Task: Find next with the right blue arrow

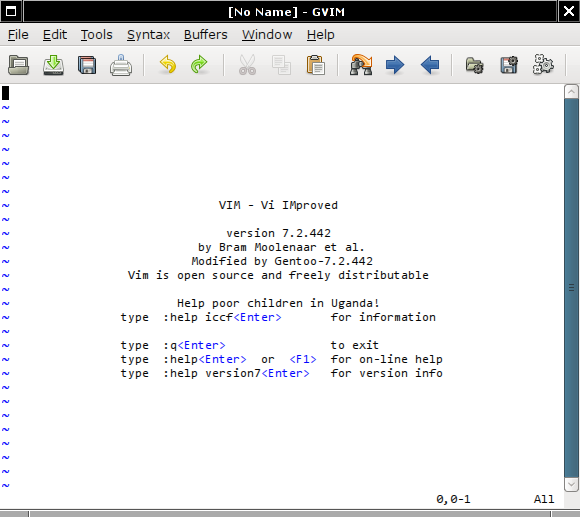Action: (395, 65)
